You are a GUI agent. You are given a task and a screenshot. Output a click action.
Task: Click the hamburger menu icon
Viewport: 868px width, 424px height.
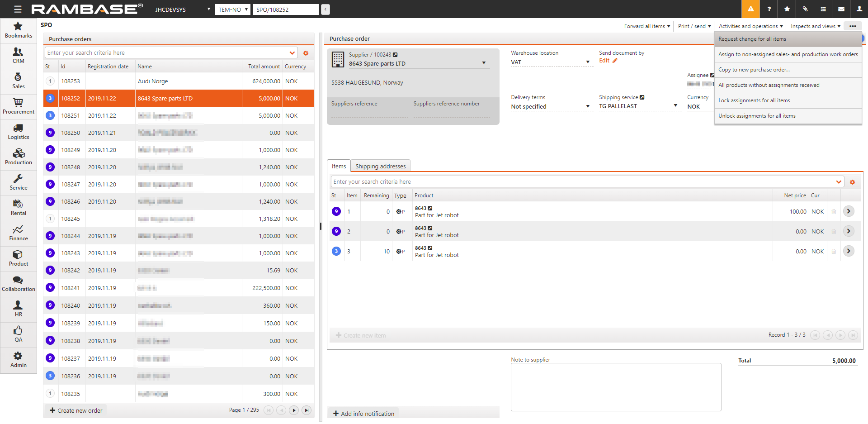(x=18, y=9)
